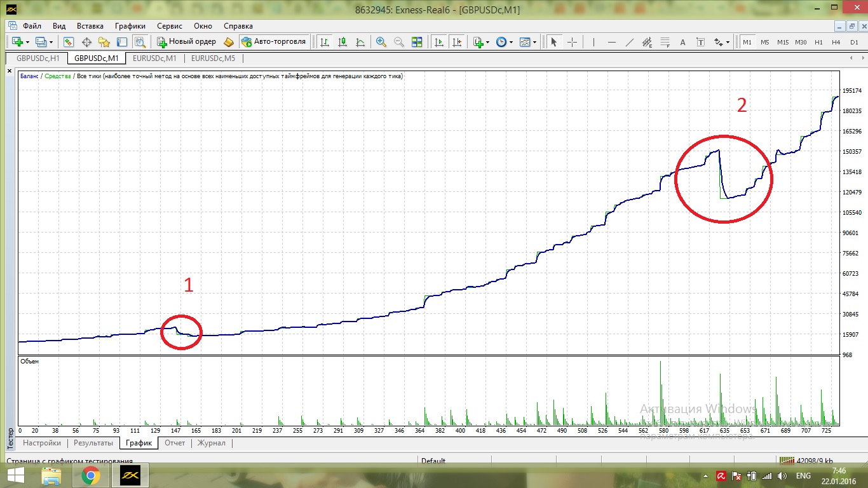Switch chart to Bar Chart style

pos(325,42)
